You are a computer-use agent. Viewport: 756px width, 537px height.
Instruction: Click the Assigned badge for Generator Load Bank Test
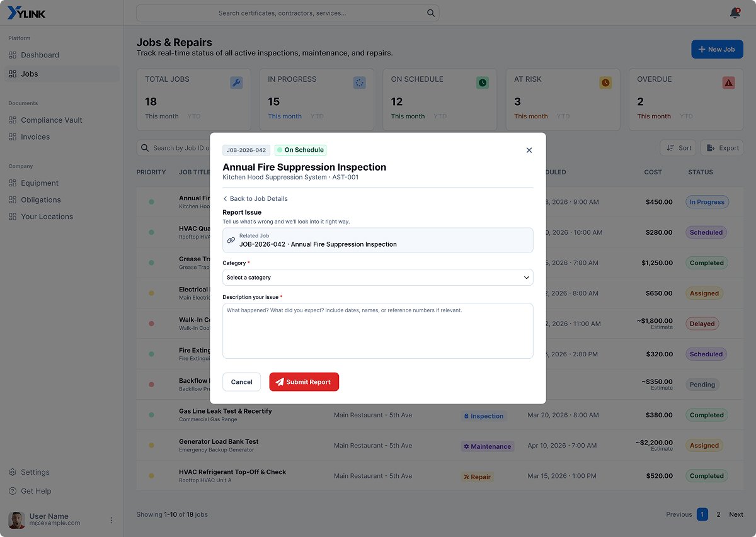tap(704, 446)
